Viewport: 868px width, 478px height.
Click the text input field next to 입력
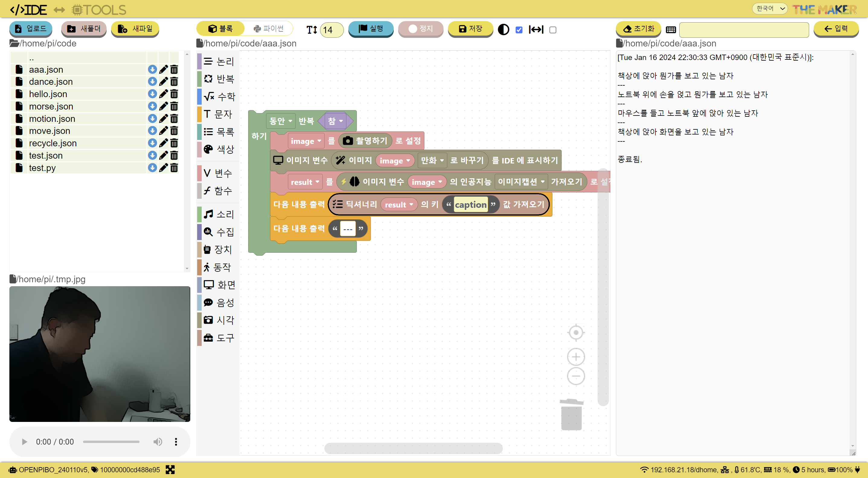tap(744, 30)
